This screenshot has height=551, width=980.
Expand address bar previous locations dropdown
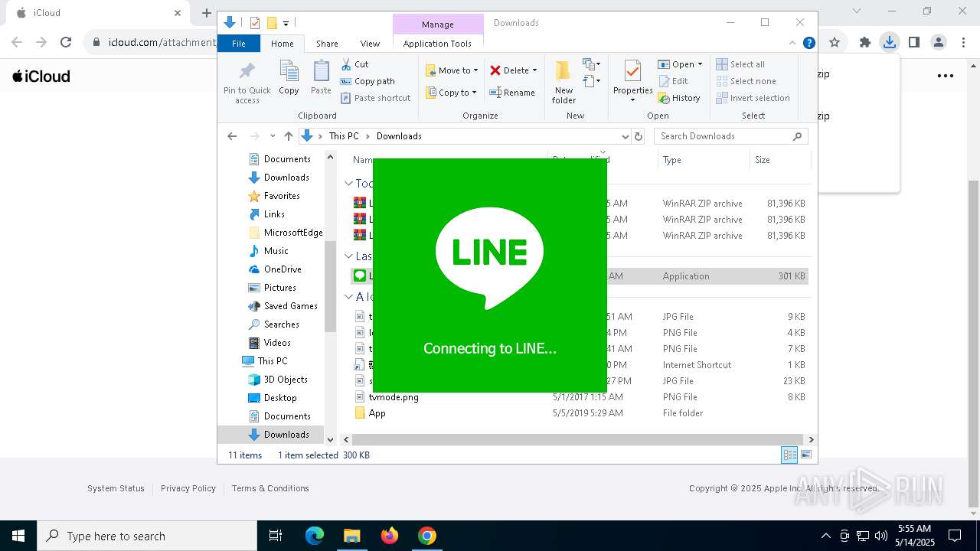tap(625, 136)
